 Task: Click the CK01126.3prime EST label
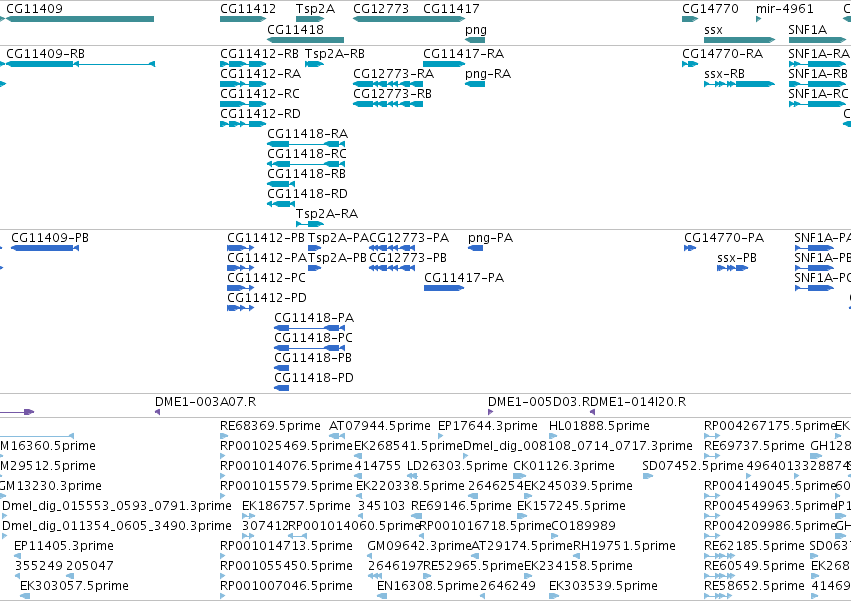564,466
